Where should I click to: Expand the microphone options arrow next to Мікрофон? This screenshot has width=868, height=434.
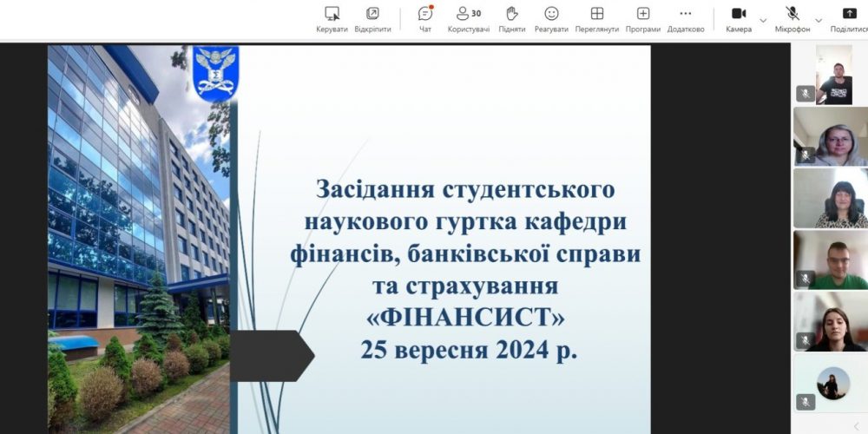tap(819, 20)
